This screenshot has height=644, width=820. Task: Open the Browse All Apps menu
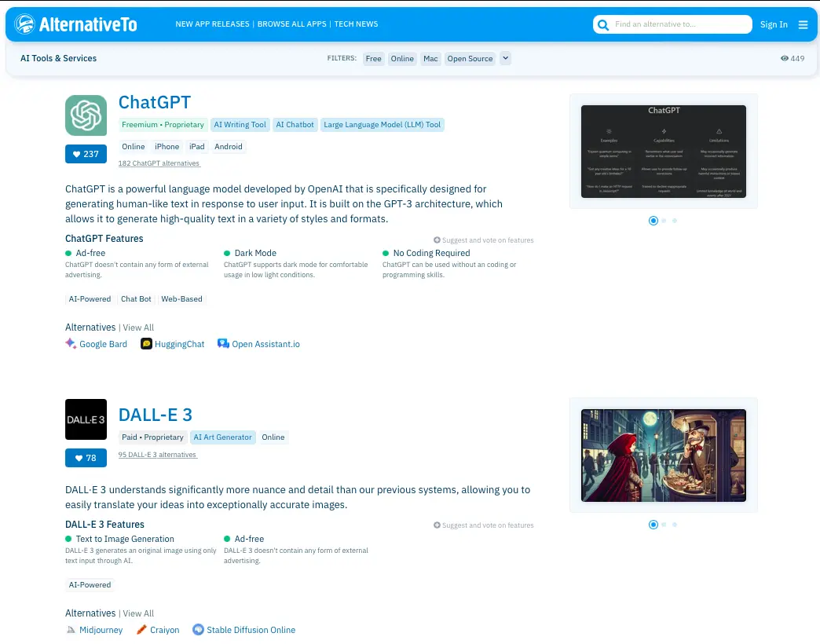click(x=291, y=24)
